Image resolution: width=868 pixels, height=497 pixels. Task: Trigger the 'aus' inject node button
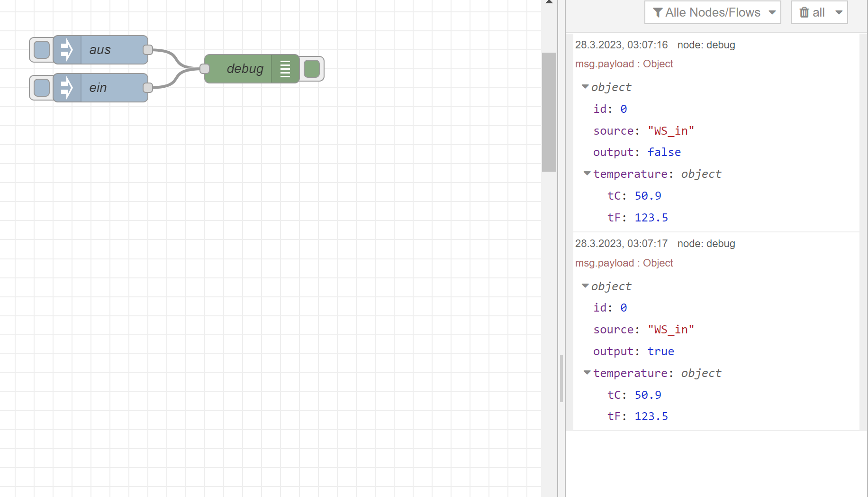(42, 50)
